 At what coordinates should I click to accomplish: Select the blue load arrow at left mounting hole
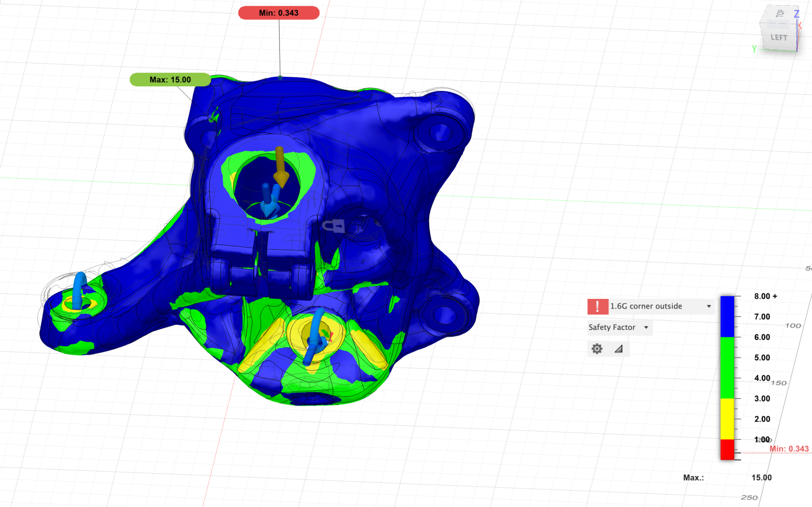(x=79, y=290)
